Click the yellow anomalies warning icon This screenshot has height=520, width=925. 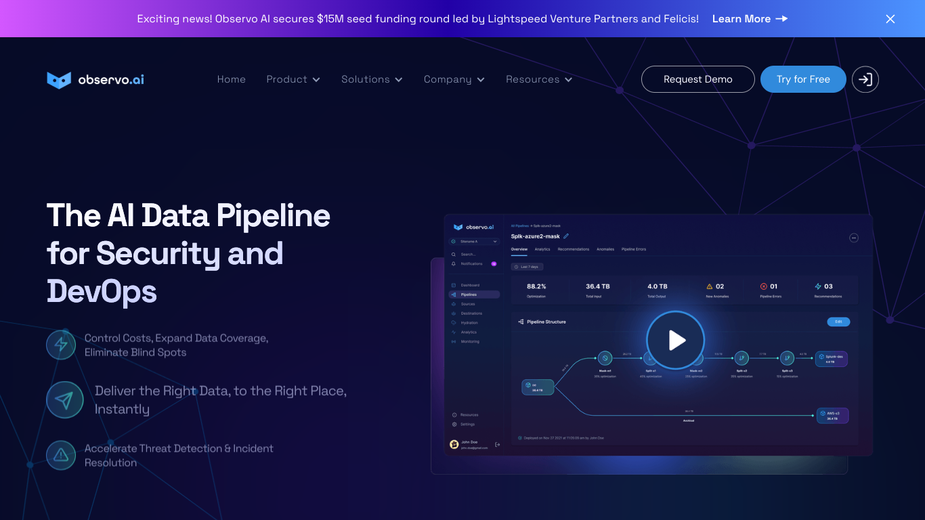(x=709, y=286)
